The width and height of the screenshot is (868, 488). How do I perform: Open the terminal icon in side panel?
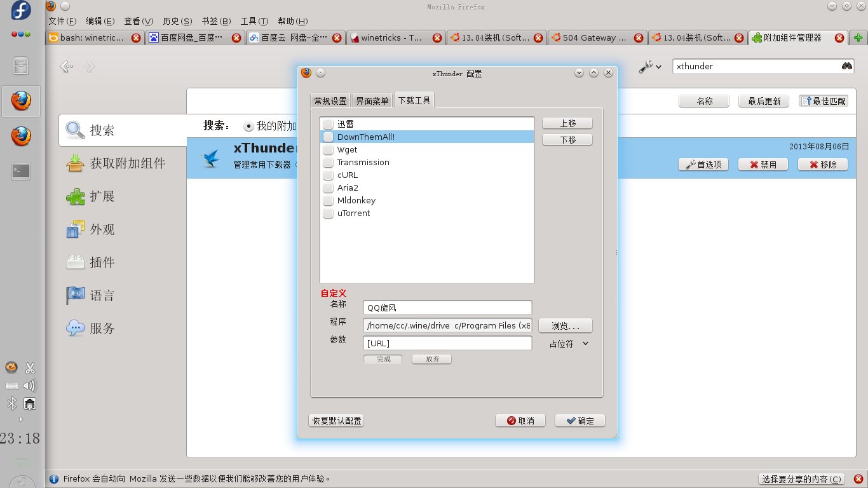(21, 171)
